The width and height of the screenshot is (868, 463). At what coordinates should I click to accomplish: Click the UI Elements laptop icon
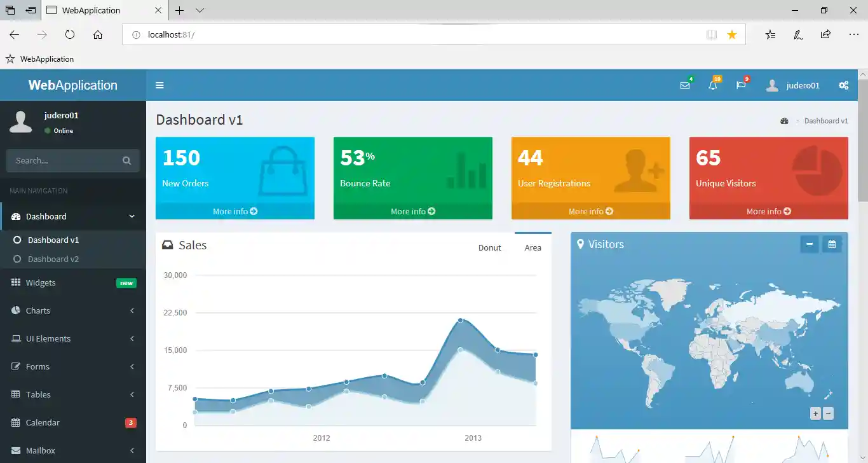[x=16, y=338]
